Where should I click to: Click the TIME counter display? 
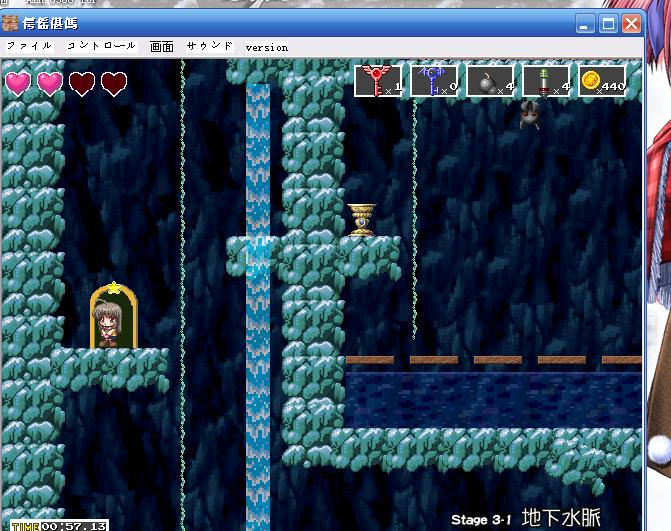[60, 526]
